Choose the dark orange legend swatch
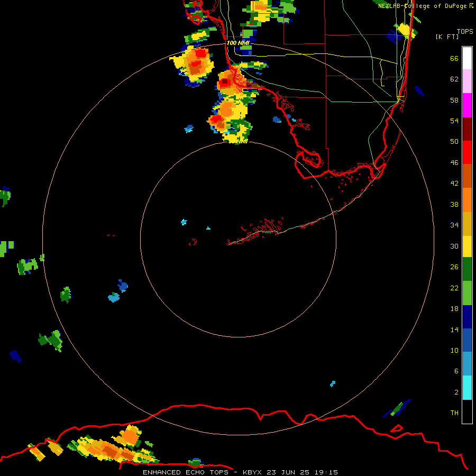The image size is (476, 476). click(x=467, y=176)
